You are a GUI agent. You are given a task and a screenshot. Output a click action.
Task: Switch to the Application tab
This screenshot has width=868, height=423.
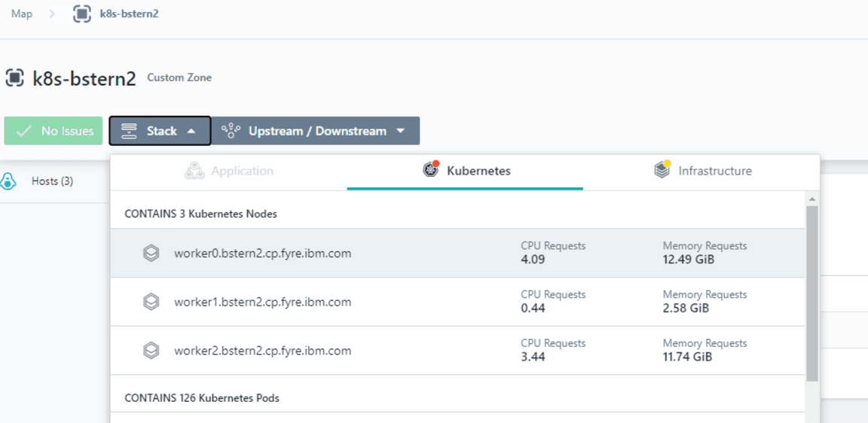pos(241,171)
